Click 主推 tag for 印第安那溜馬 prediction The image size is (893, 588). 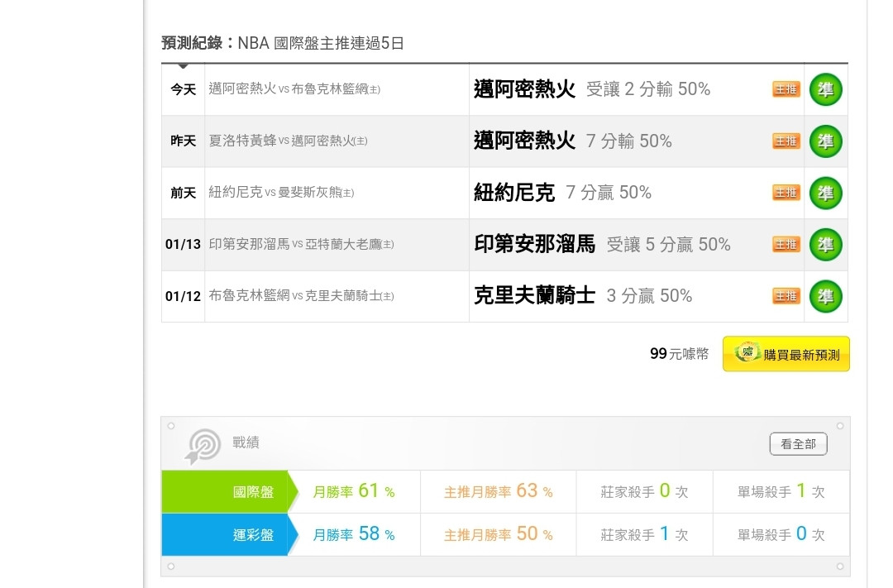click(786, 245)
